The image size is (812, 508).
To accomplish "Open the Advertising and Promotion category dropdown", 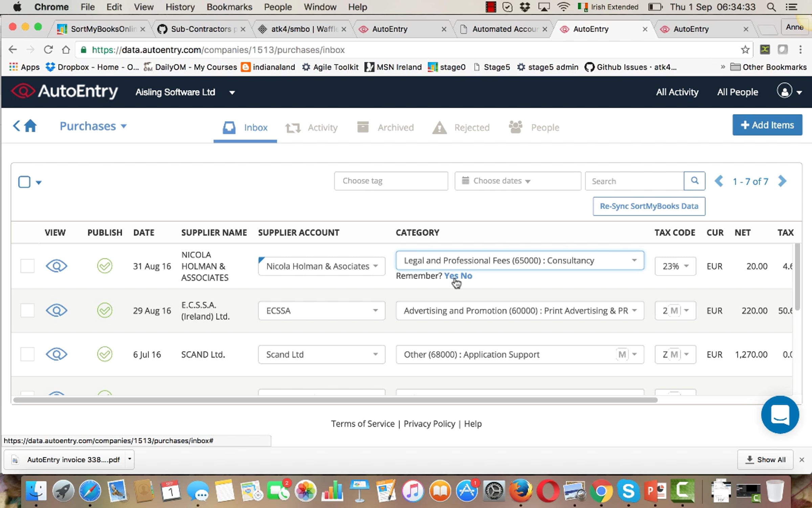I will click(x=520, y=311).
